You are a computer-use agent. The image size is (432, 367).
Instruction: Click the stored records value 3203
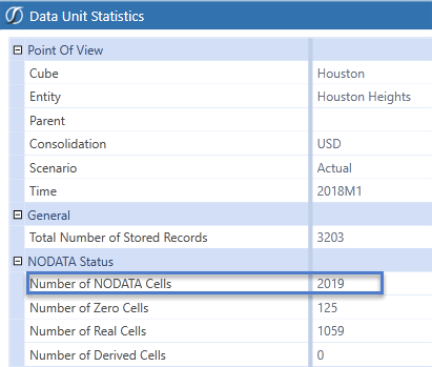click(330, 237)
